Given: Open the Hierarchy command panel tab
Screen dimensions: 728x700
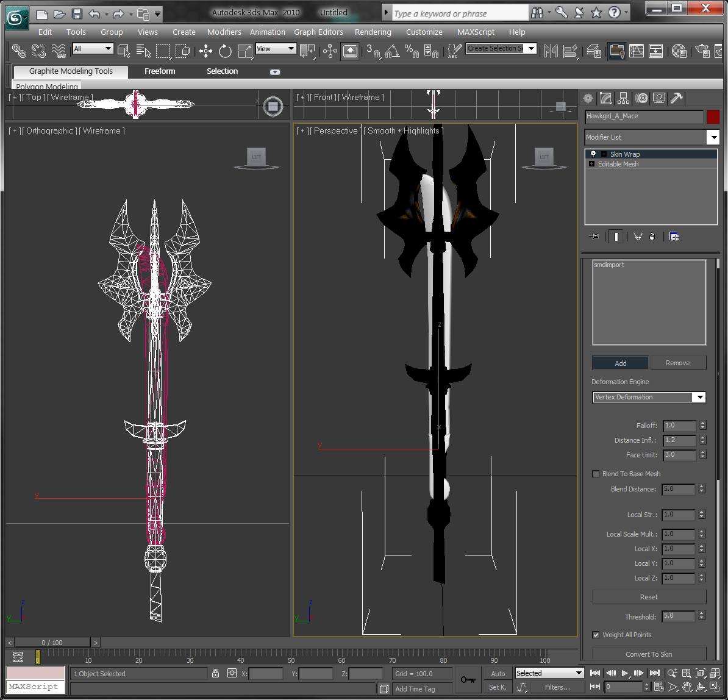Looking at the screenshot, I should click(x=623, y=98).
